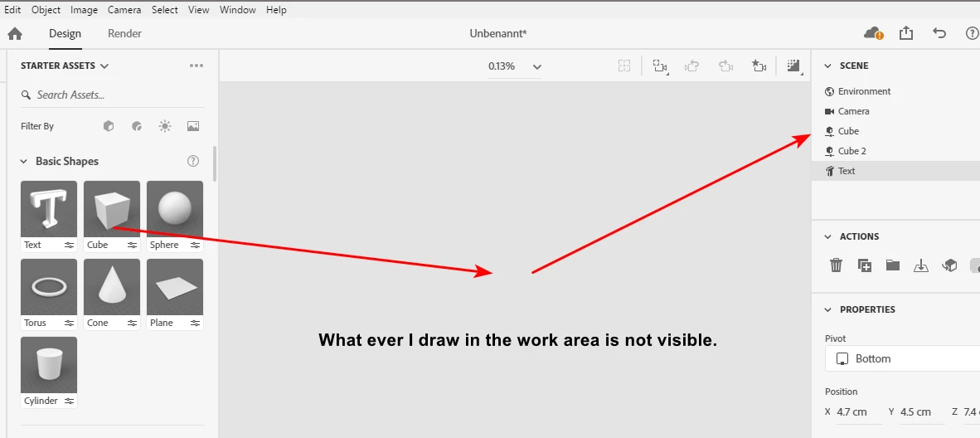Add the Sphere shape thumbnail
The image size is (980, 438).
(175, 209)
